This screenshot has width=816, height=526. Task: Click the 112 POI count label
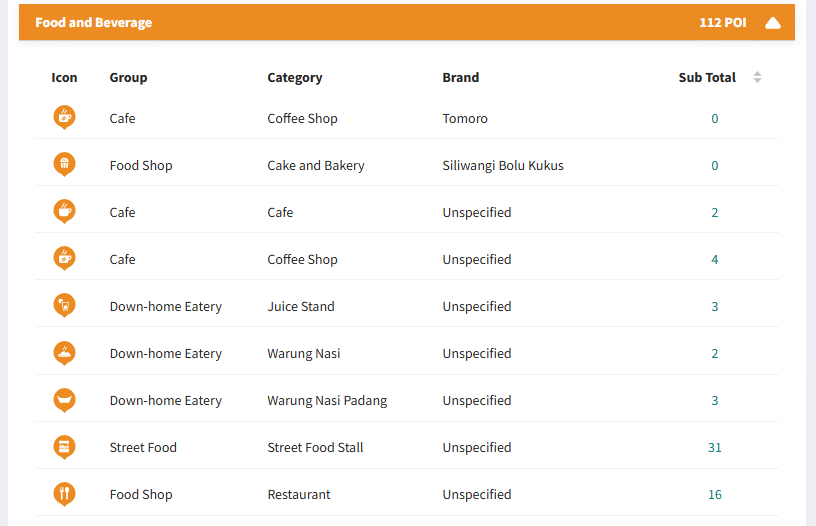click(722, 22)
